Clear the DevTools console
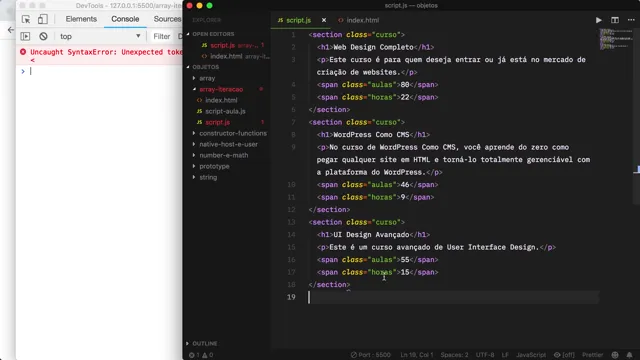The image size is (640, 360). [x=43, y=36]
